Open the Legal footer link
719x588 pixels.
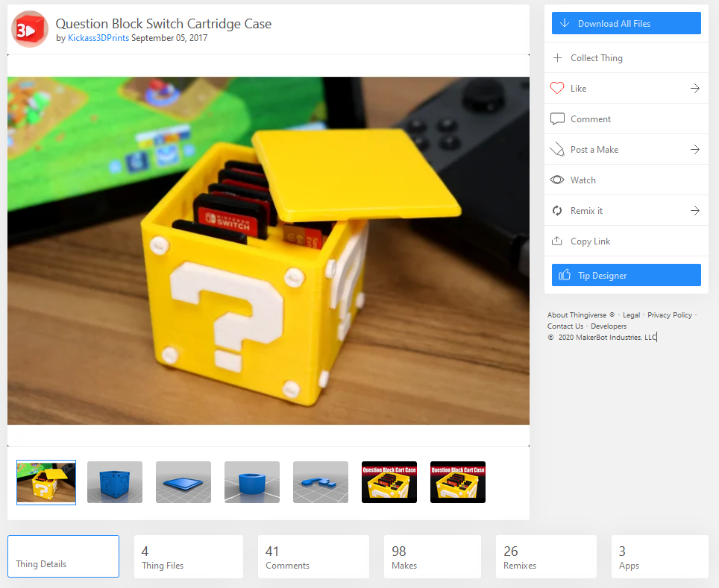[631, 314]
